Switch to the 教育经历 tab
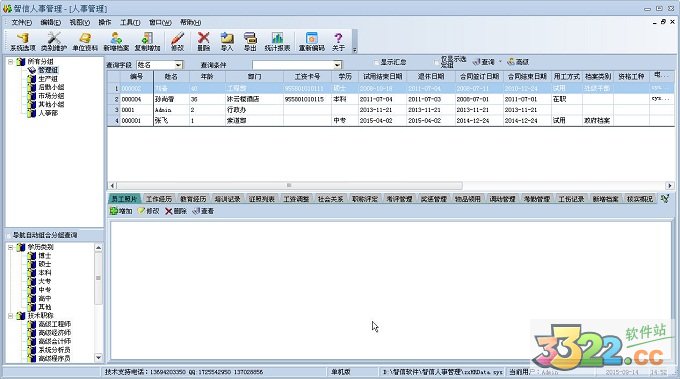The height and width of the screenshot is (379, 680). [193, 199]
